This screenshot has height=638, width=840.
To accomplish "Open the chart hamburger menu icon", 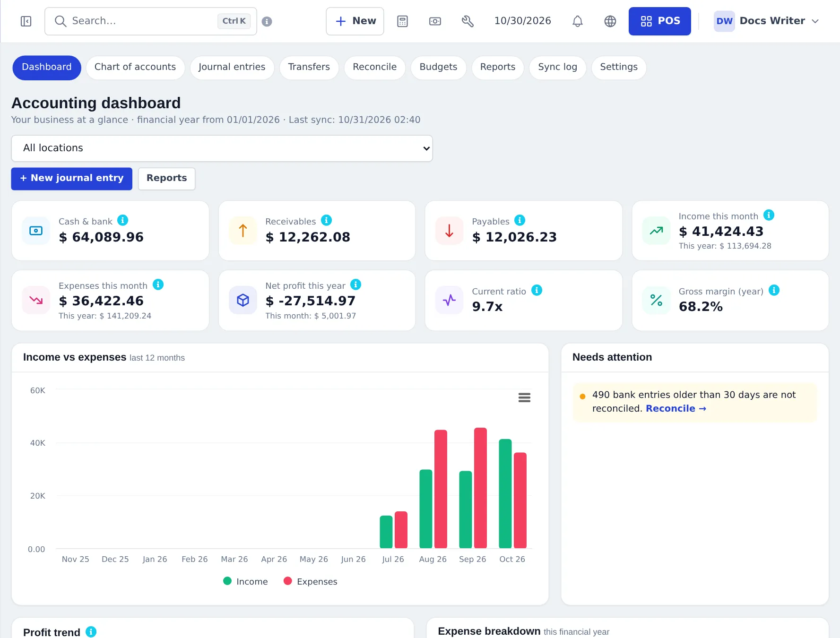I will pyautogui.click(x=524, y=398).
